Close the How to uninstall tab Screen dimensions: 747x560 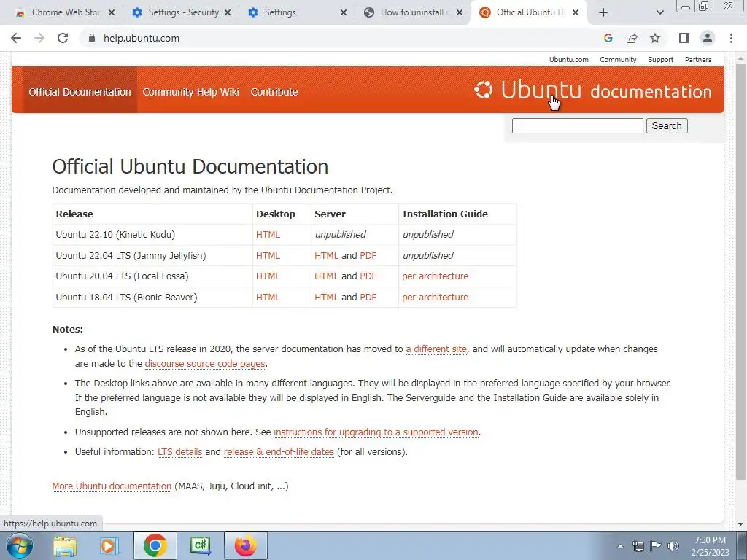coord(460,13)
